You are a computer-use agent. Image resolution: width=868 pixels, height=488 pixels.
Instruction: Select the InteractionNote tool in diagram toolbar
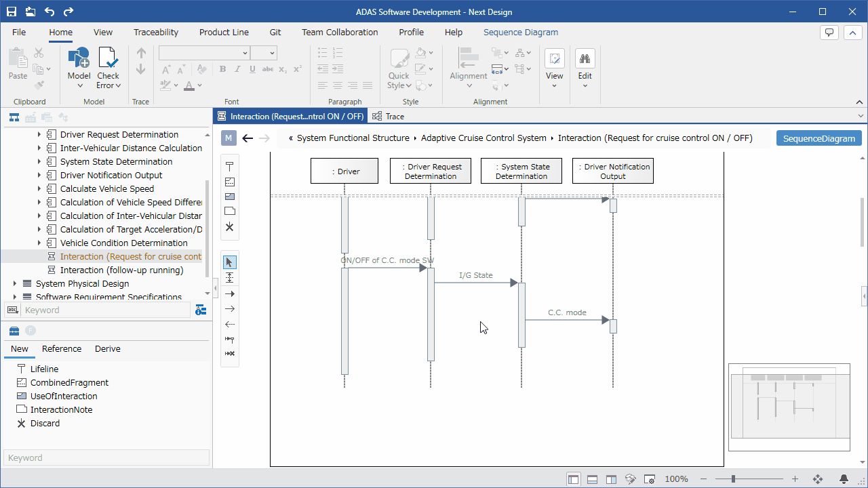(230, 211)
